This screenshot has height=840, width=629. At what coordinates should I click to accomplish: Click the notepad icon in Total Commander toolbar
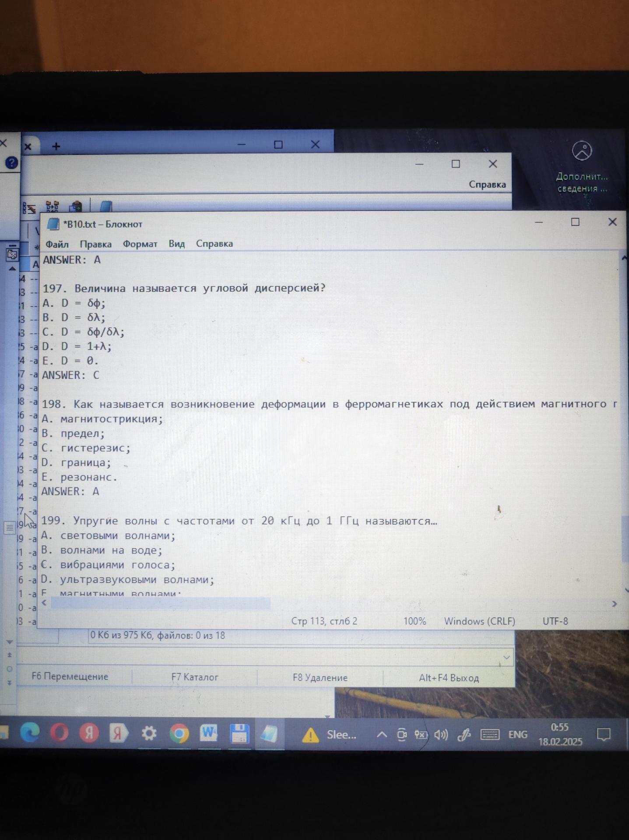coord(106,206)
